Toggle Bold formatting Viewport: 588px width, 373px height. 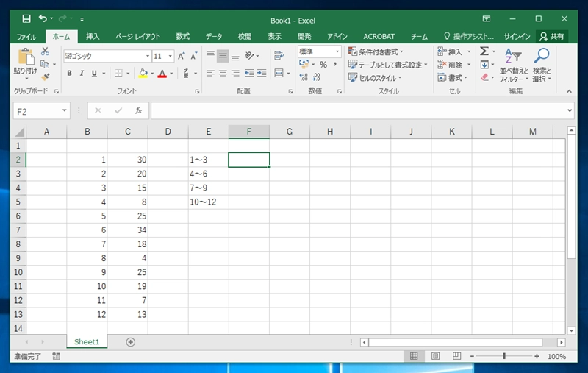(x=70, y=74)
